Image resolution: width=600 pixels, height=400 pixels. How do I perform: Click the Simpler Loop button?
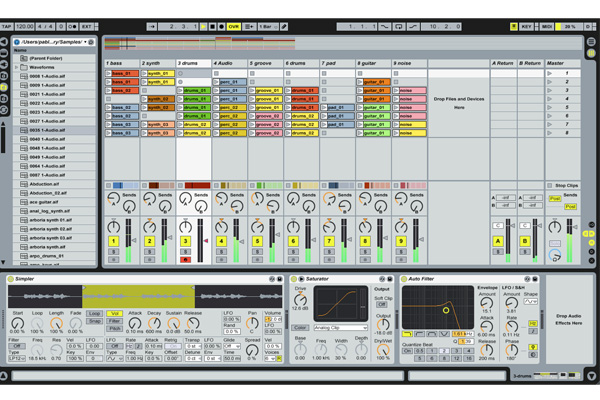pyautogui.click(x=94, y=313)
